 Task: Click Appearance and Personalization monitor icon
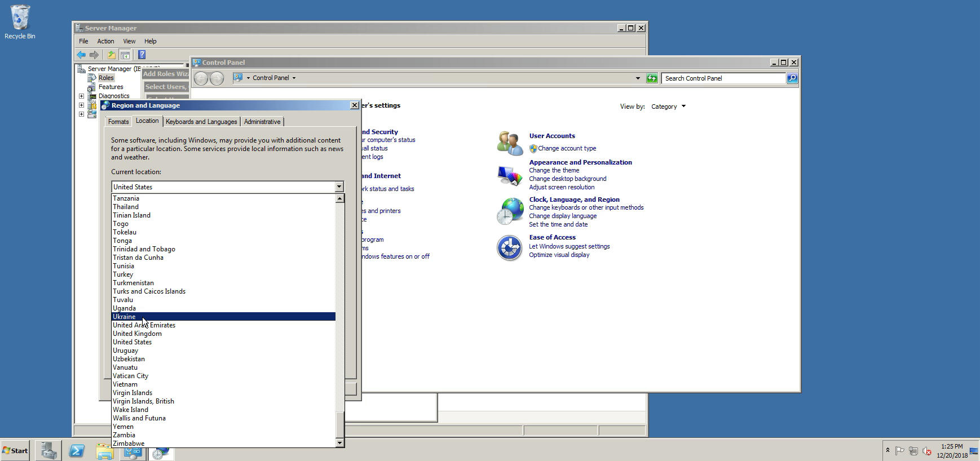(x=510, y=175)
